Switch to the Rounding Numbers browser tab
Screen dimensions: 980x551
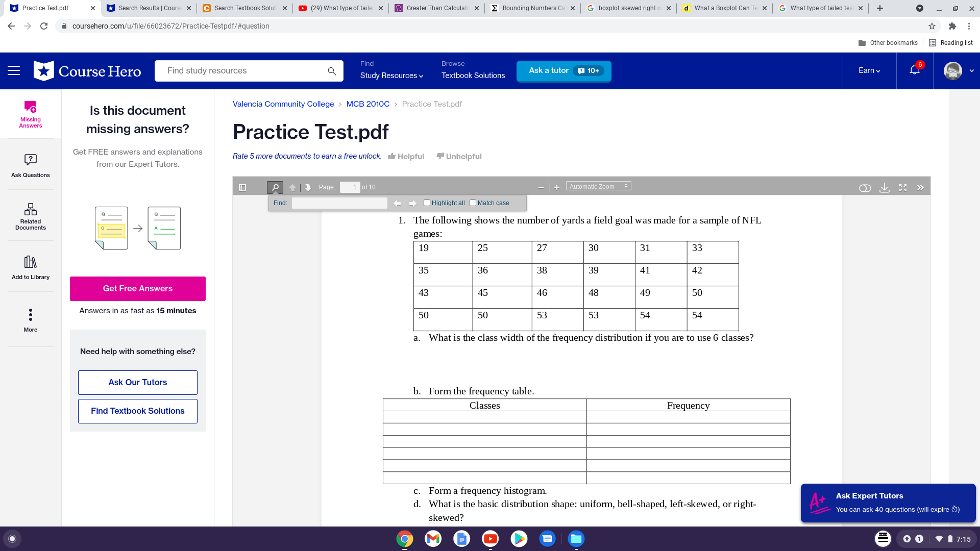pos(531,8)
